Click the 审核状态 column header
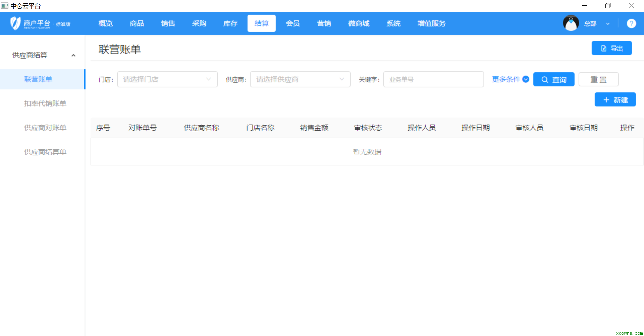Viewport: 644px width, 336px height. 368,128
